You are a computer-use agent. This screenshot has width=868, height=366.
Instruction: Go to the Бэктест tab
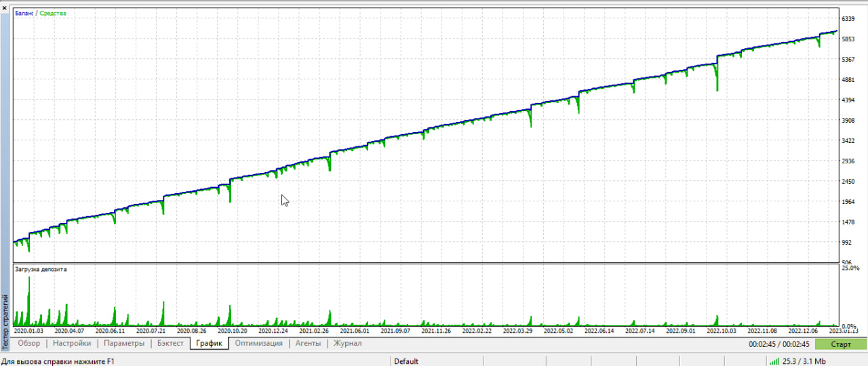[170, 344]
